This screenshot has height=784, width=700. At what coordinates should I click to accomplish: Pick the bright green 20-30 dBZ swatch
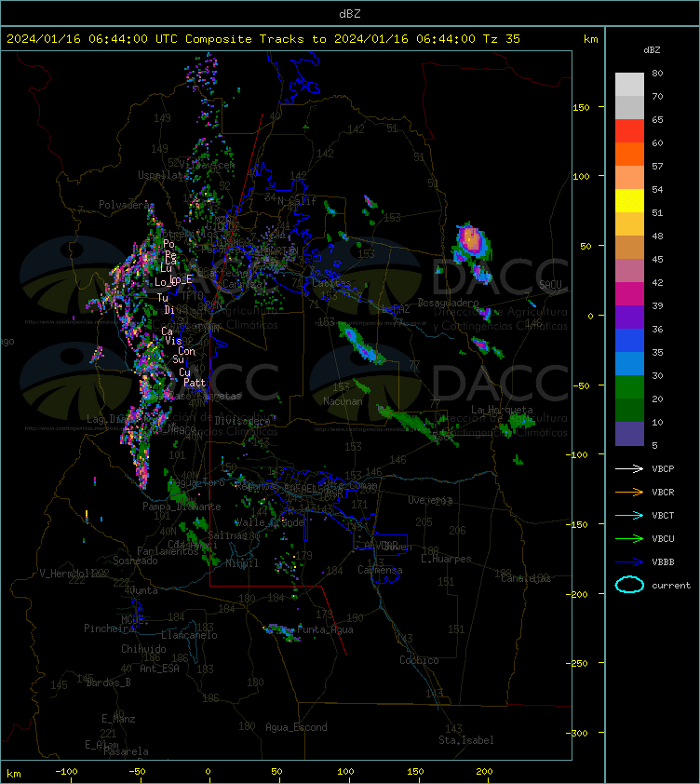(x=629, y=387)
